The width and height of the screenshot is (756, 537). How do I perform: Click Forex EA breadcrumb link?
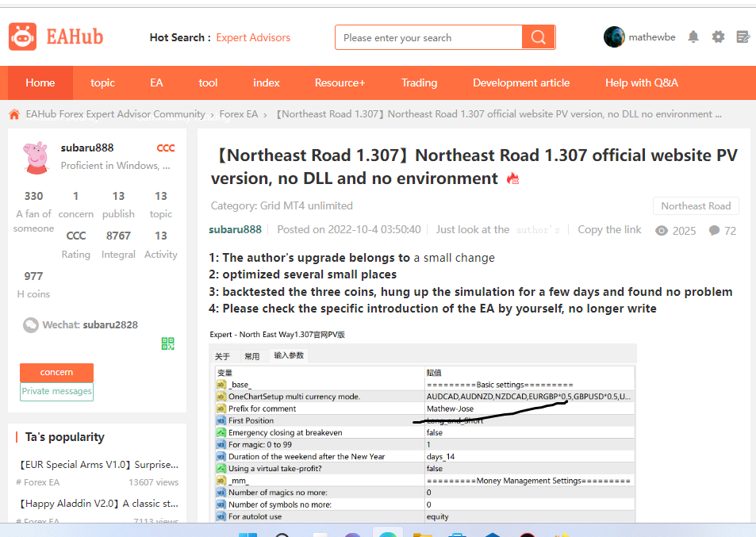pos(239,114)
